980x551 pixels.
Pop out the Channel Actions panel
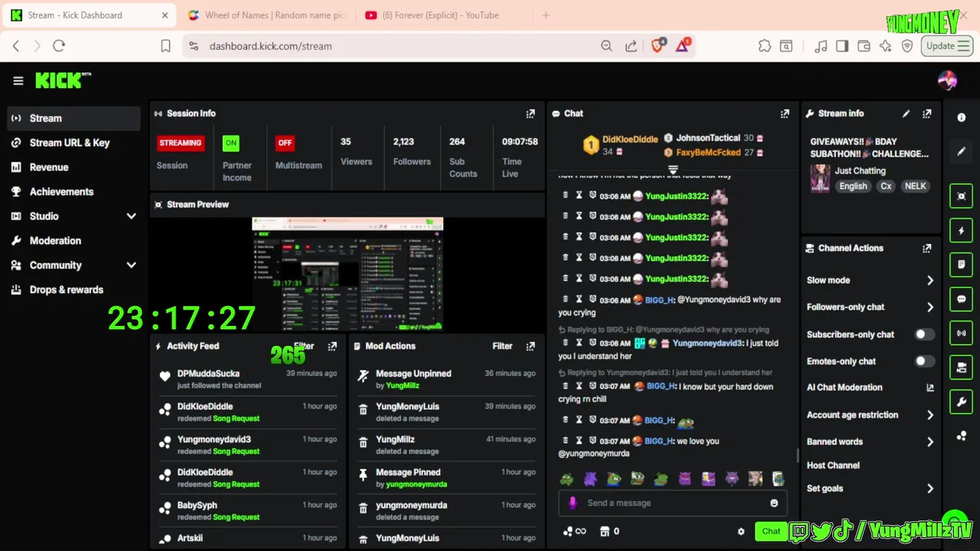pyautogui.click(x=927, y=248)
